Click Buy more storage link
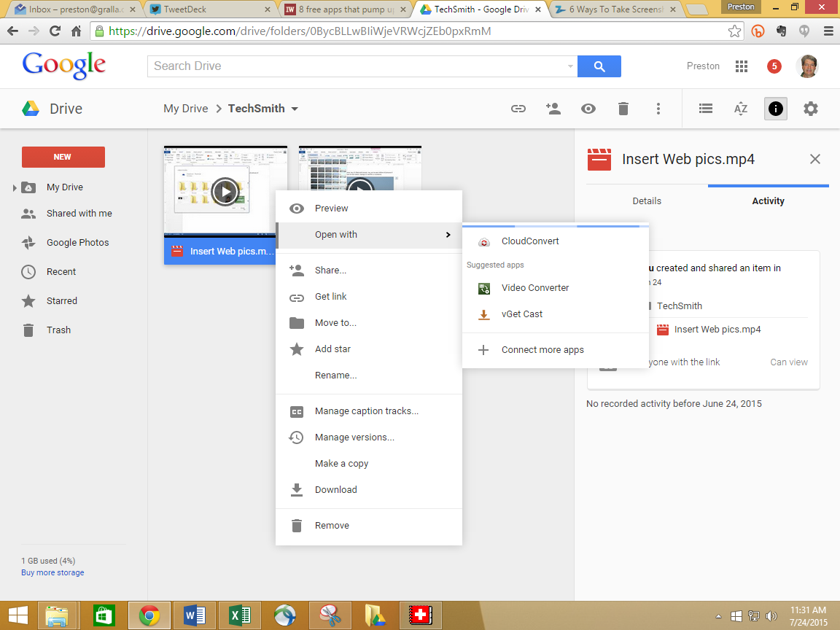 tap(52, 572)
